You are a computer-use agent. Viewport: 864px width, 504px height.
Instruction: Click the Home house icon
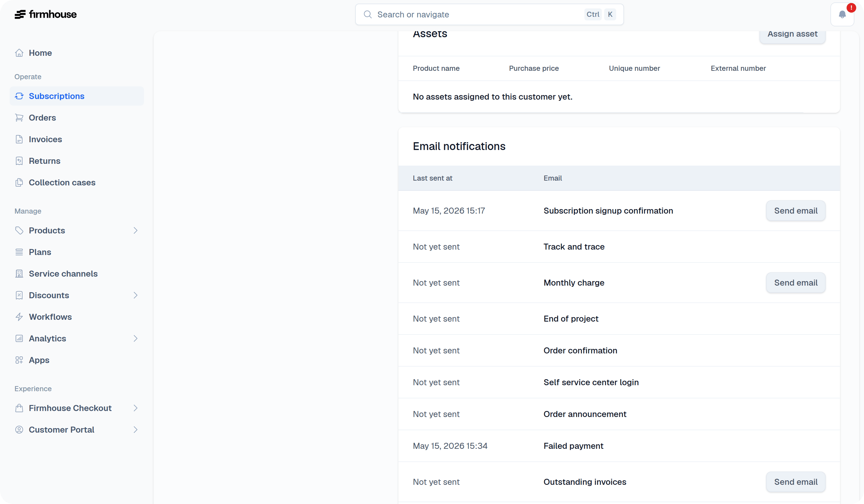[19, 53]
